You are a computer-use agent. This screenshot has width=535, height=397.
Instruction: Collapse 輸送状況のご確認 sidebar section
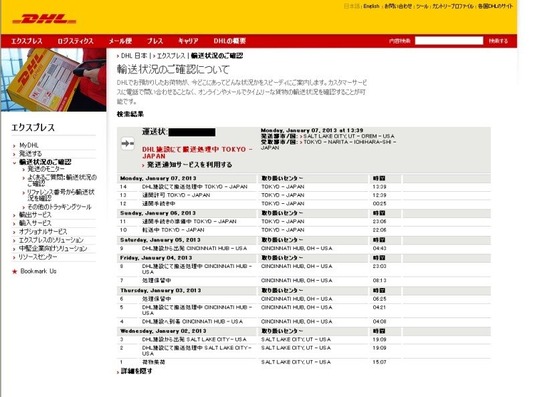point(45,162)
